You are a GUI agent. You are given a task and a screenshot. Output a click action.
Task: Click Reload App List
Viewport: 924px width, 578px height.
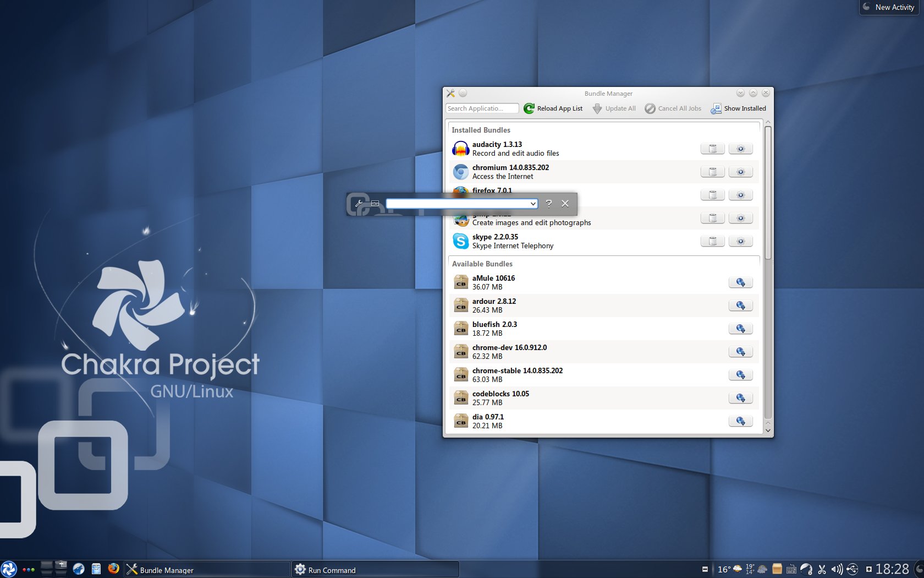553,108
